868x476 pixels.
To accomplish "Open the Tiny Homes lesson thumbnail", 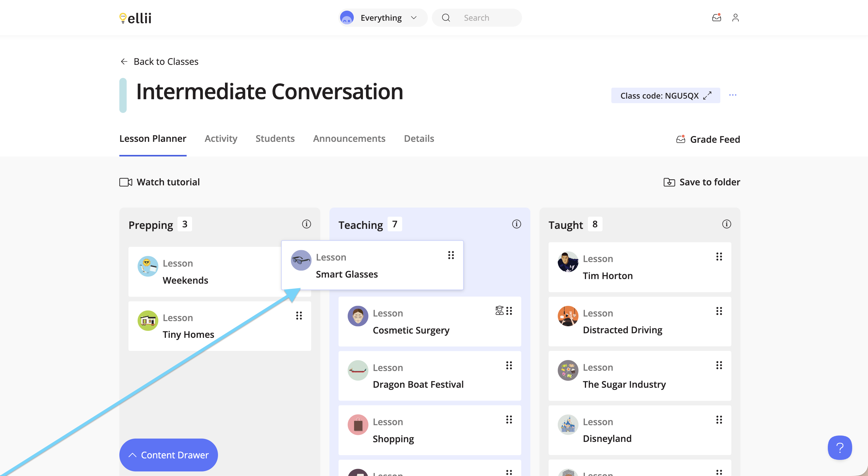I will pyautogui.click(x=148, y=320).
